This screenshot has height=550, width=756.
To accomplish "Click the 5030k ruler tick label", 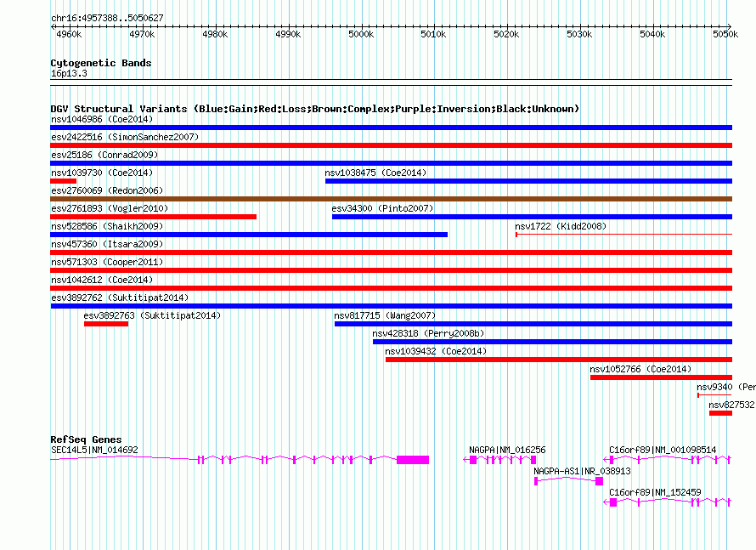I will point(579,34).
